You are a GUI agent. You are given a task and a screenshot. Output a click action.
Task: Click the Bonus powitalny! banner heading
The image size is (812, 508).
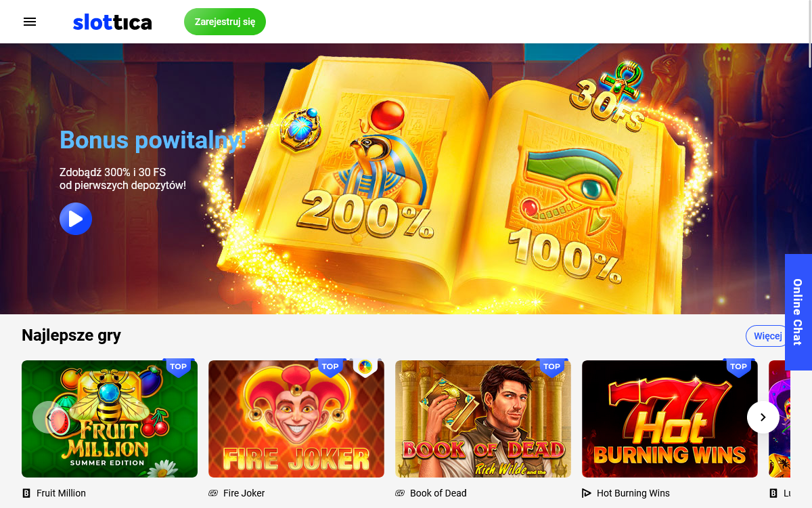[153, 140]
